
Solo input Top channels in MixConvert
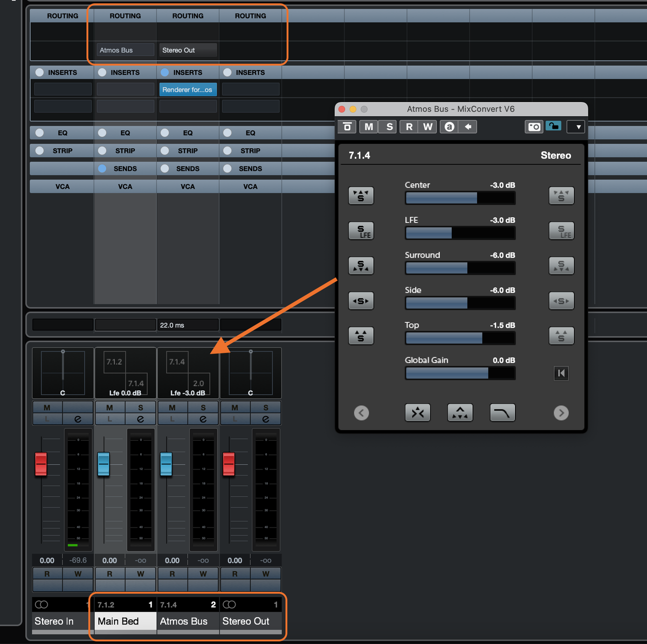361,336
